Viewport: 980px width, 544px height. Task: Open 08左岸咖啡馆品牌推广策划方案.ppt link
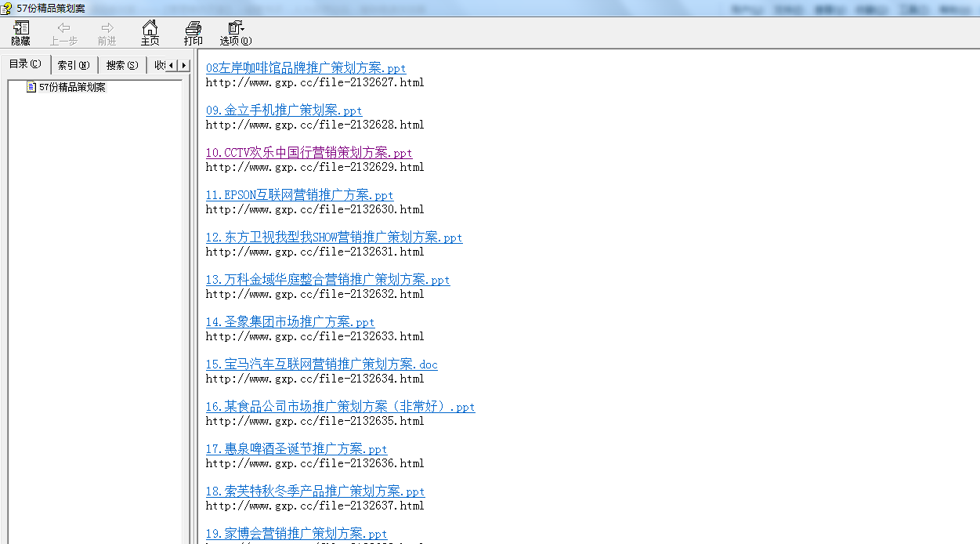coord(306,68)
